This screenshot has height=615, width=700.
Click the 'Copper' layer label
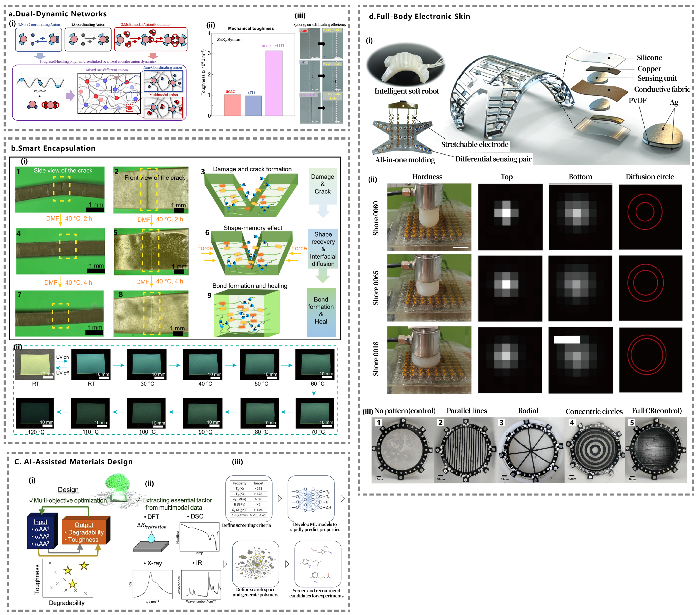649,69
